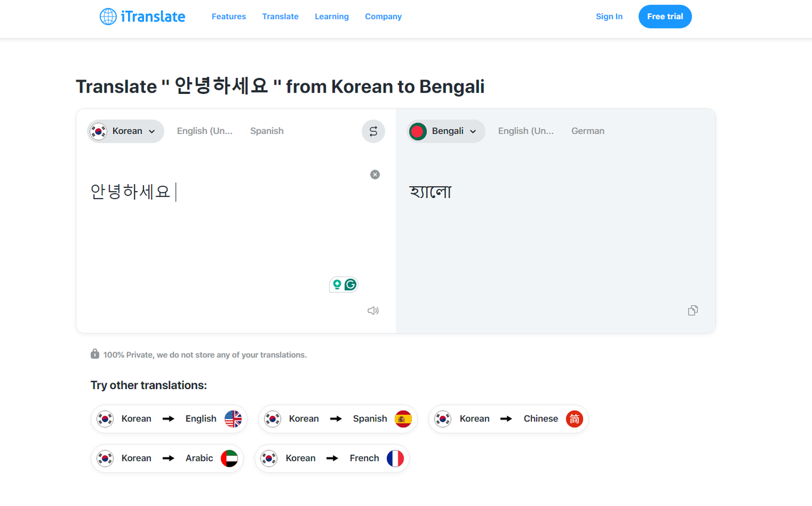The image size is (812, 506).
Task: Select Spanish as source language
Action: (x=266, y=131)
